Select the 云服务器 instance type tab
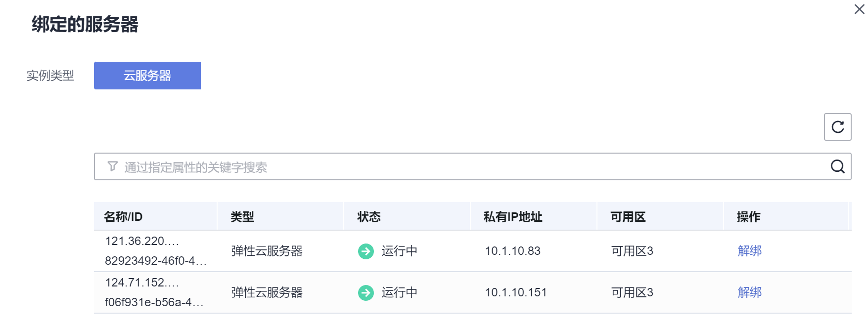The height and width of the screenshot is (325, 868). pyautogui.click(x=147, y=75)
